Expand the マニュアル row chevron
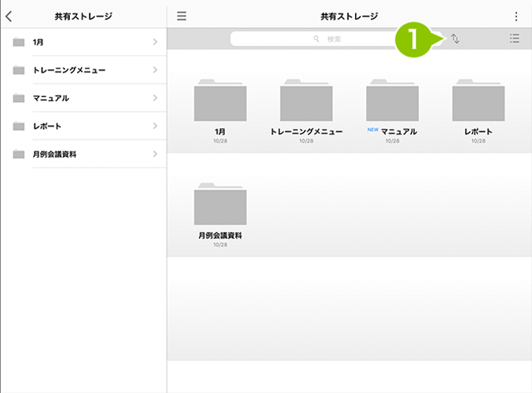Image resolution: width=532 pixels, height=393 pixels. coord(155,97)
